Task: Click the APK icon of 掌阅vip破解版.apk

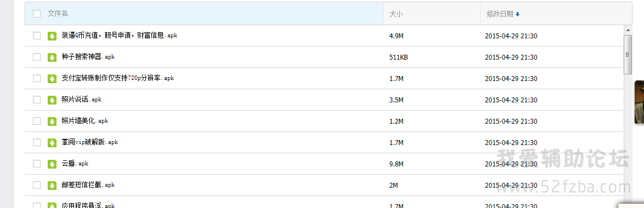Action: pos(52,142)
